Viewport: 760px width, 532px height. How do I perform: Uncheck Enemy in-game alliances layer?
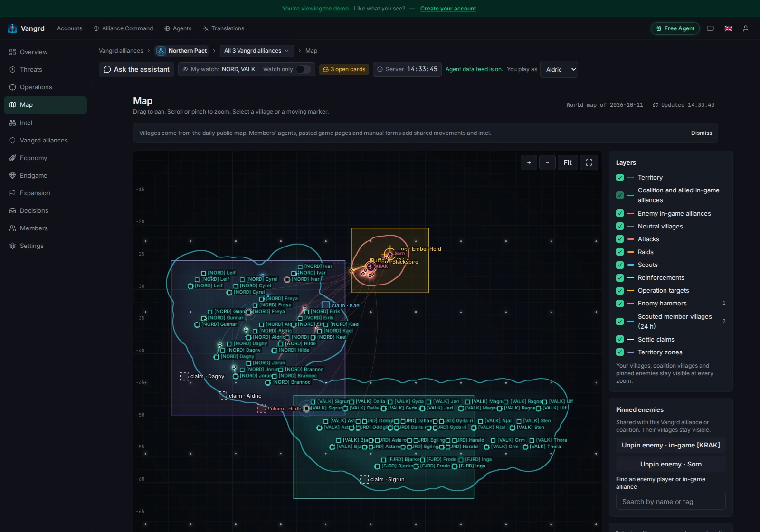pos(620,213)
